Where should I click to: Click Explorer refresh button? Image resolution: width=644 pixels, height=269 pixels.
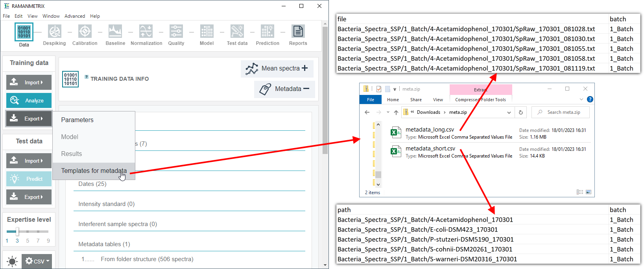[520, 112]
